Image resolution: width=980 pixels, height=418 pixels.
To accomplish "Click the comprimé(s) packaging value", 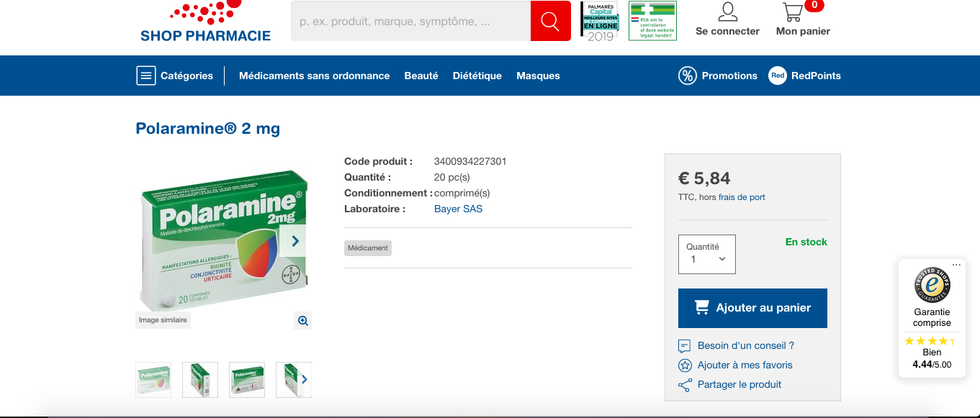I will tap(462, 194).
